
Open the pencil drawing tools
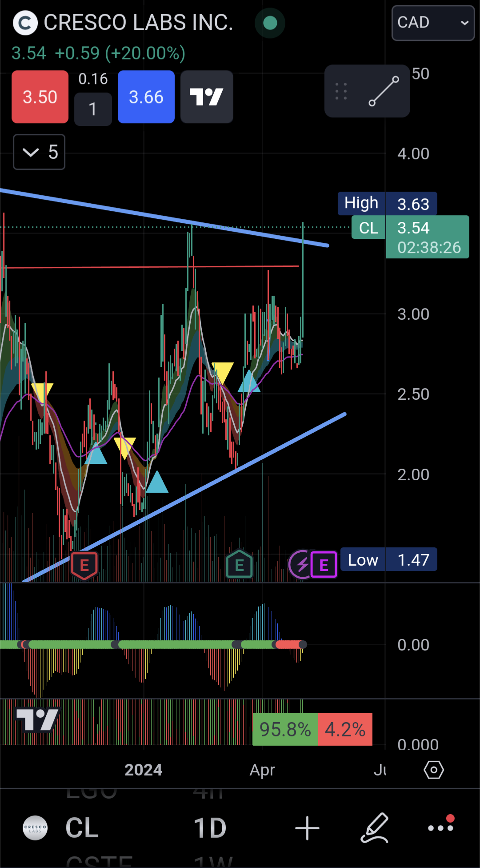(375, 828)
